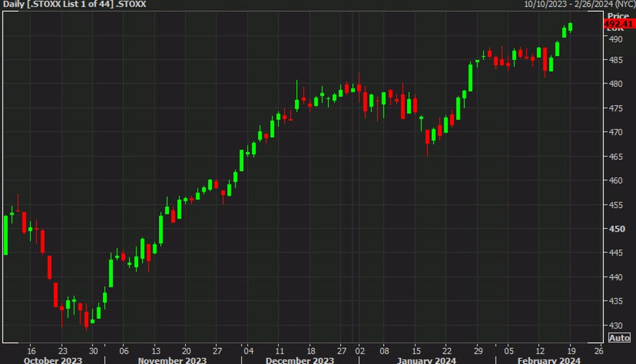
Task: Select the first green candle at chart's left edge
Action: [x=6, y=235]
